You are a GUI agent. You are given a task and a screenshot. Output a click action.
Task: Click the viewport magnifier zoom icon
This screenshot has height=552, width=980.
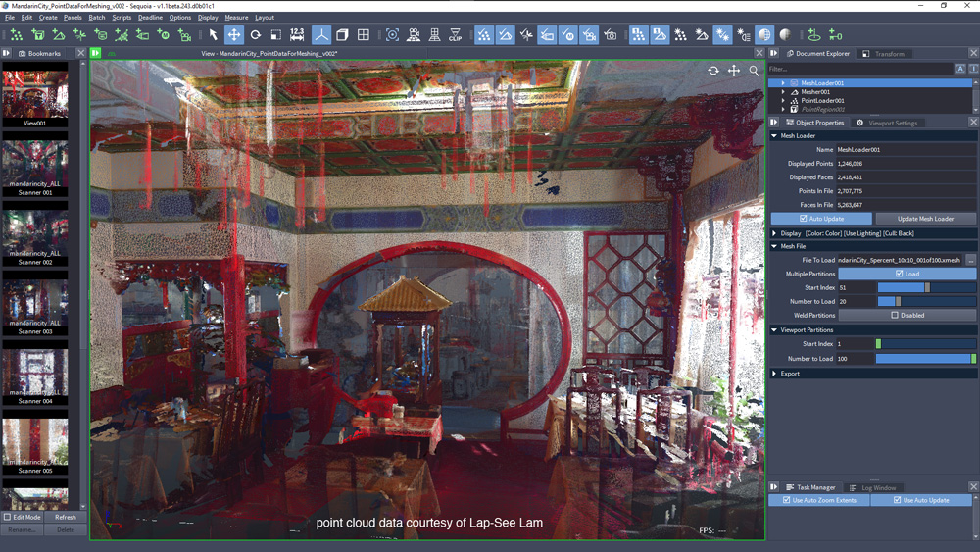[x=755, y=71]
